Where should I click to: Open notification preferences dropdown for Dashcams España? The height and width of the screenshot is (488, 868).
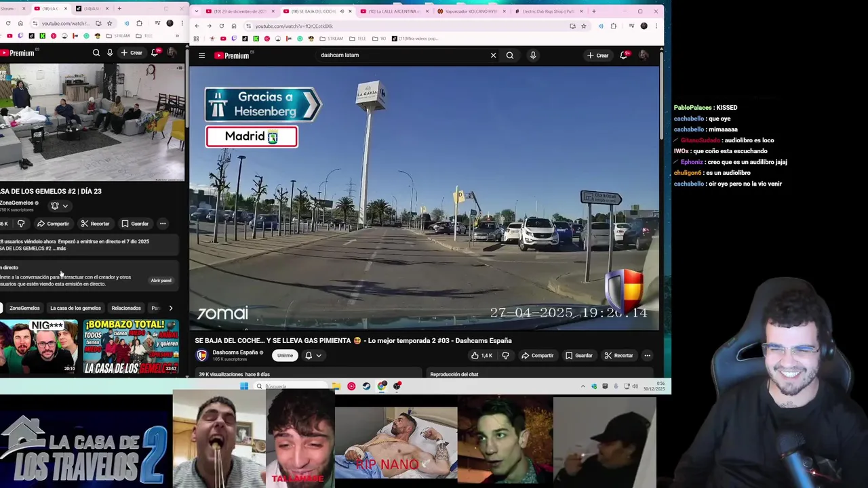(x=313, y=355)
